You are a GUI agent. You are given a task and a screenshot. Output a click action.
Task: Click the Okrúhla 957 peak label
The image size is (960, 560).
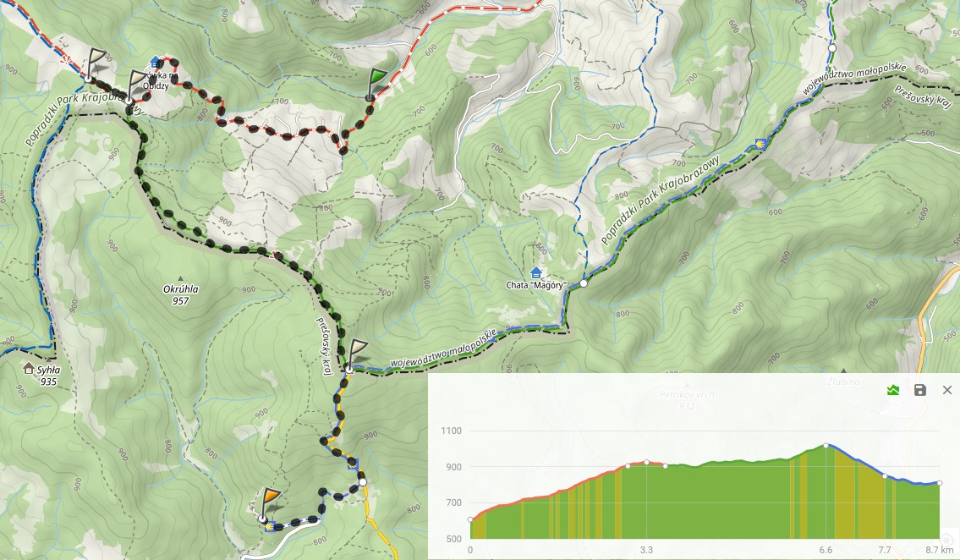[x=180, y=294]
